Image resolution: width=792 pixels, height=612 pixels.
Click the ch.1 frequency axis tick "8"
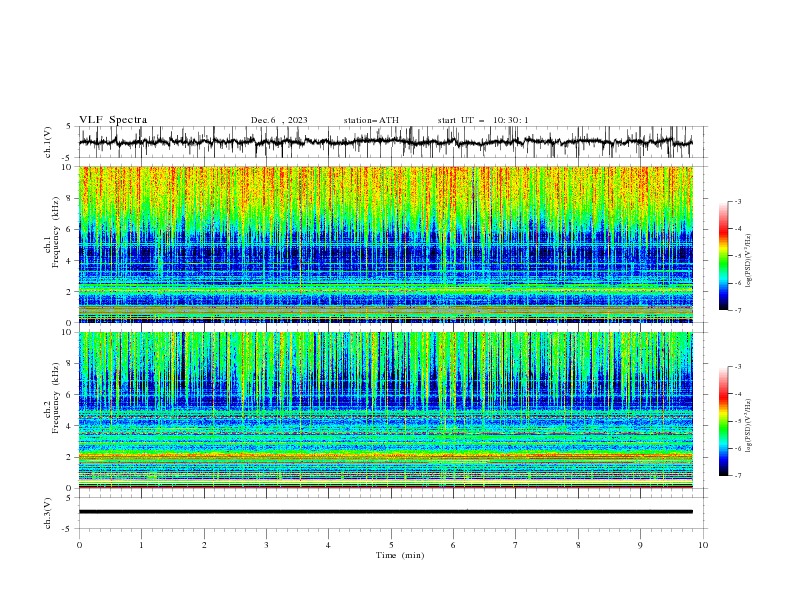[70, 198]
